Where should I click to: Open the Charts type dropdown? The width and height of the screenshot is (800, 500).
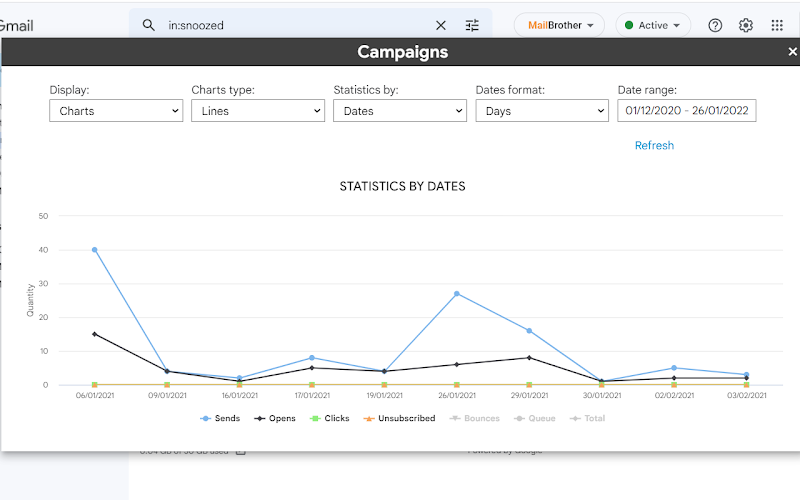(x=258, y=111)
